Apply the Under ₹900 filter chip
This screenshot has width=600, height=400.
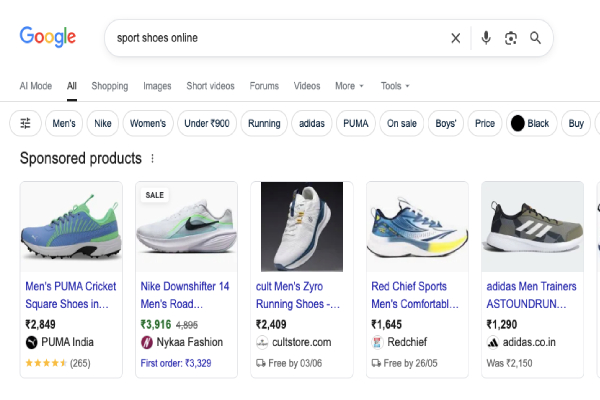point(207,123)
